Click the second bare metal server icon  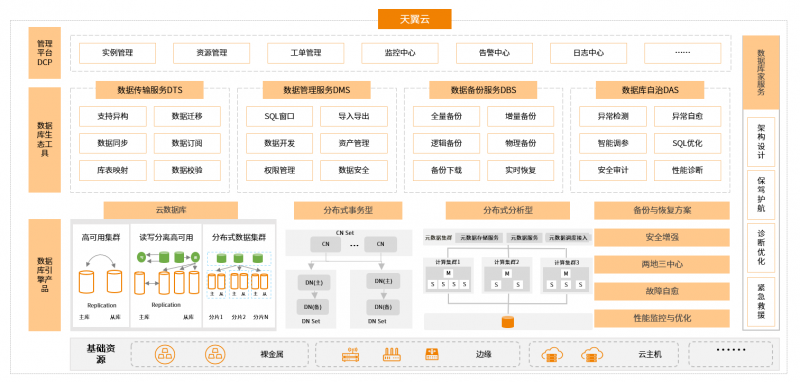(215, 354)
